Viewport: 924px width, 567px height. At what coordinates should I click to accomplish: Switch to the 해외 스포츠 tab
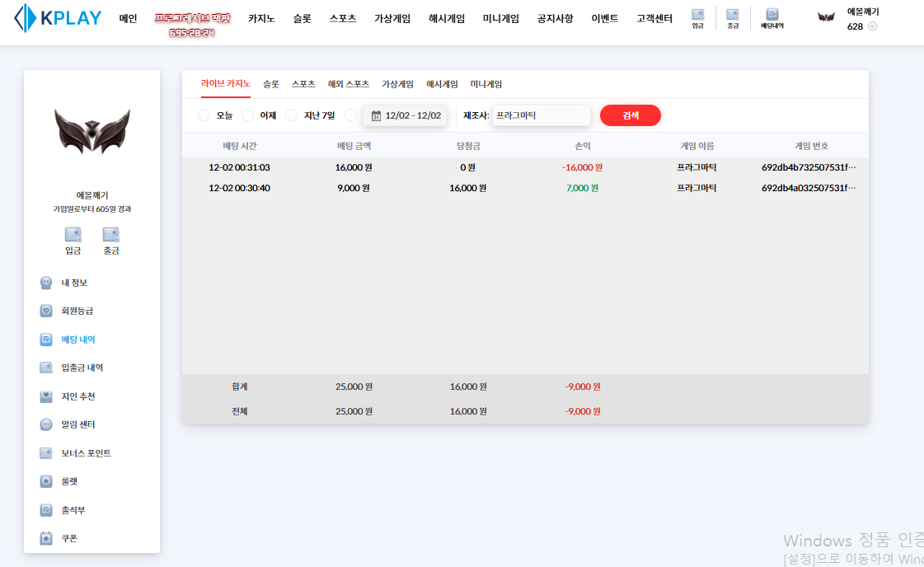click(x=348, y=84)
